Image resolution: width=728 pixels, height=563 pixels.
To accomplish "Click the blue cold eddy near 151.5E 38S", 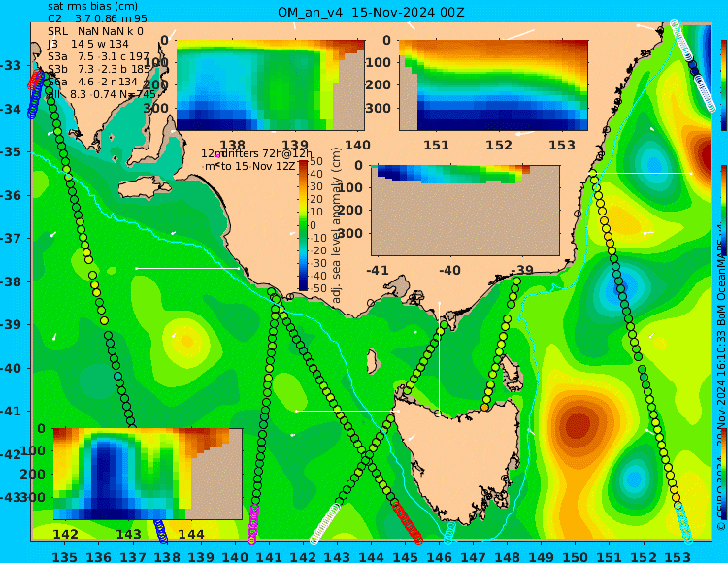I will pos(621,287).
